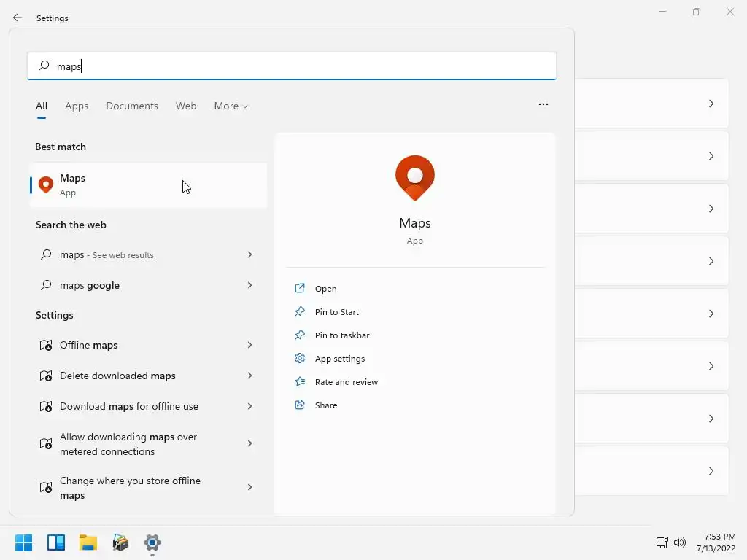This screenshot has height=560, width=747.
Task: Click Open for the Maps app
Action: point(326,289)
